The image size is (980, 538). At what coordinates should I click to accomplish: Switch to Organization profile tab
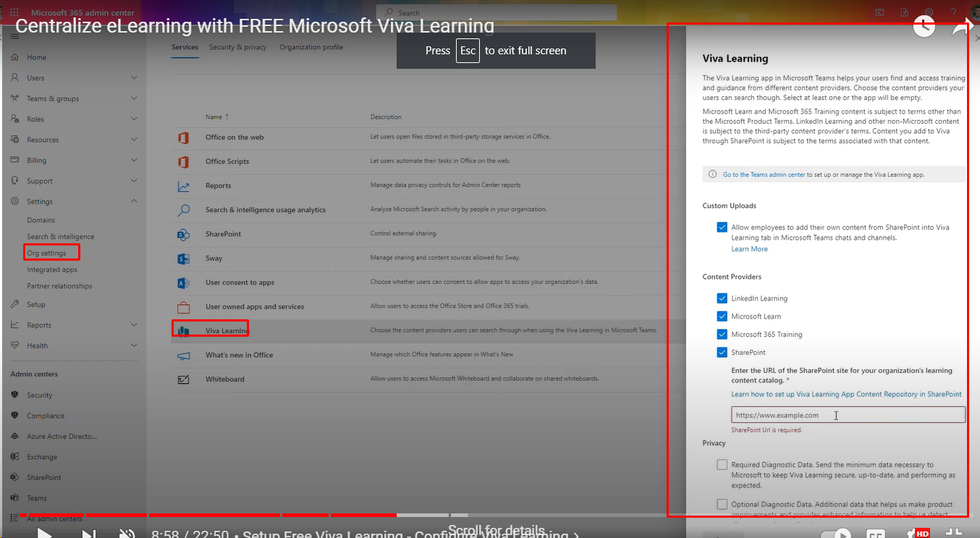[311, 47]
